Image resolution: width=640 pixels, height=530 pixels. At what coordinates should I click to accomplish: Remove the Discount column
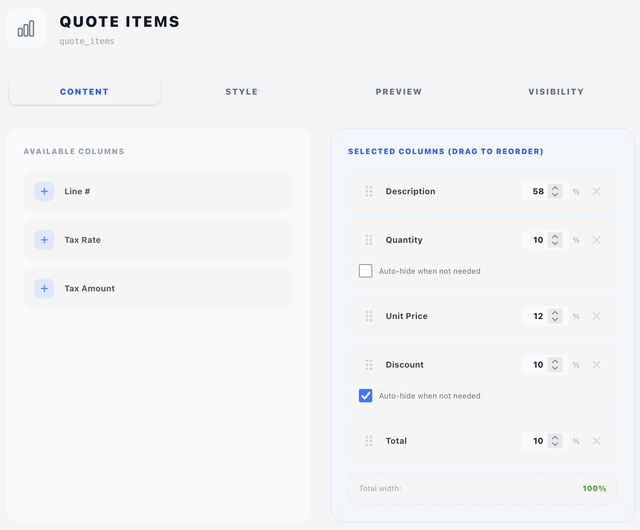596,365
